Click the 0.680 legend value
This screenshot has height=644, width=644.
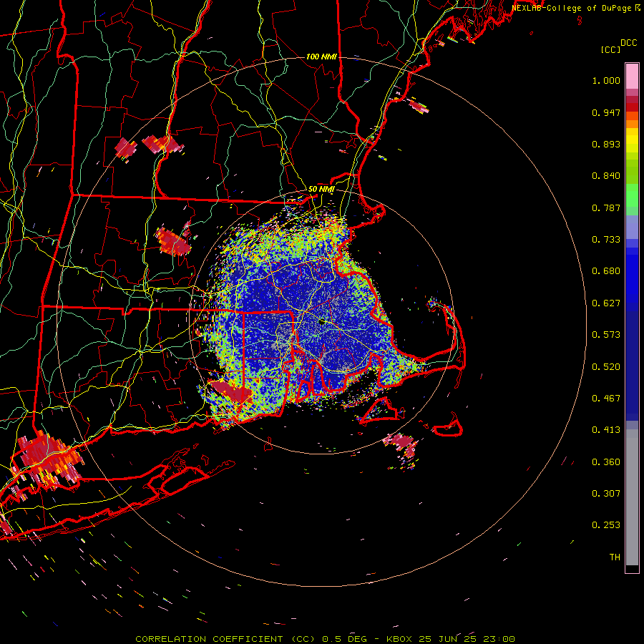tap(606, 271)
